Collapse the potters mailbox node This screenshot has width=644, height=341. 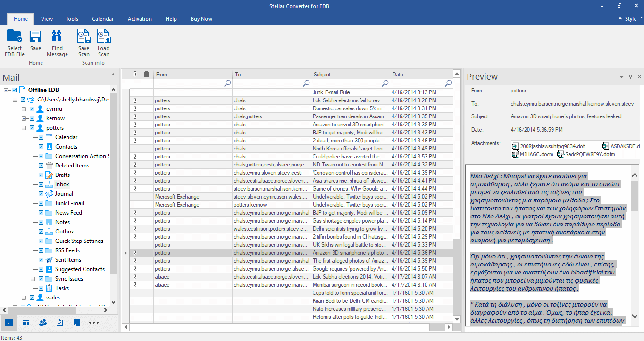point(24,128)
